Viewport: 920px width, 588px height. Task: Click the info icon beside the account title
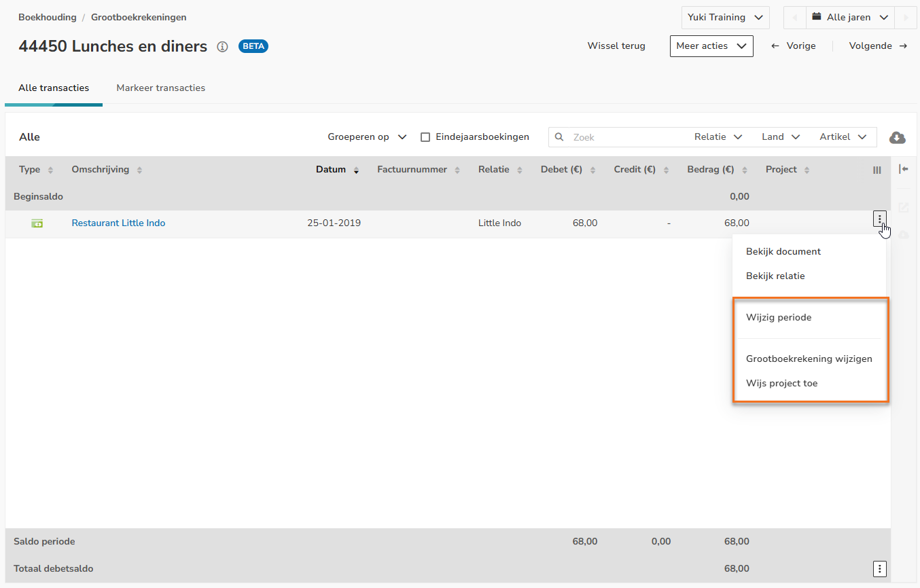pyautogui.click(x=222, y=47)
